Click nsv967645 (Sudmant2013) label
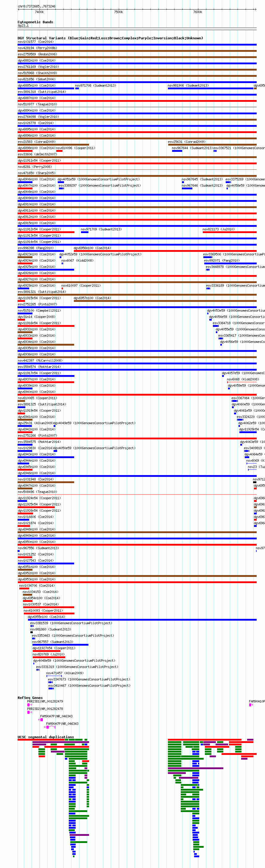The width and height of the screenshot is (265, 868). click(202, 179)
